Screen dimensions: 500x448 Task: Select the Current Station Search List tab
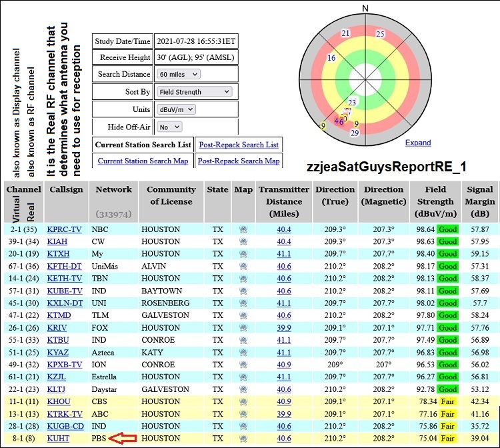(143, 145)
